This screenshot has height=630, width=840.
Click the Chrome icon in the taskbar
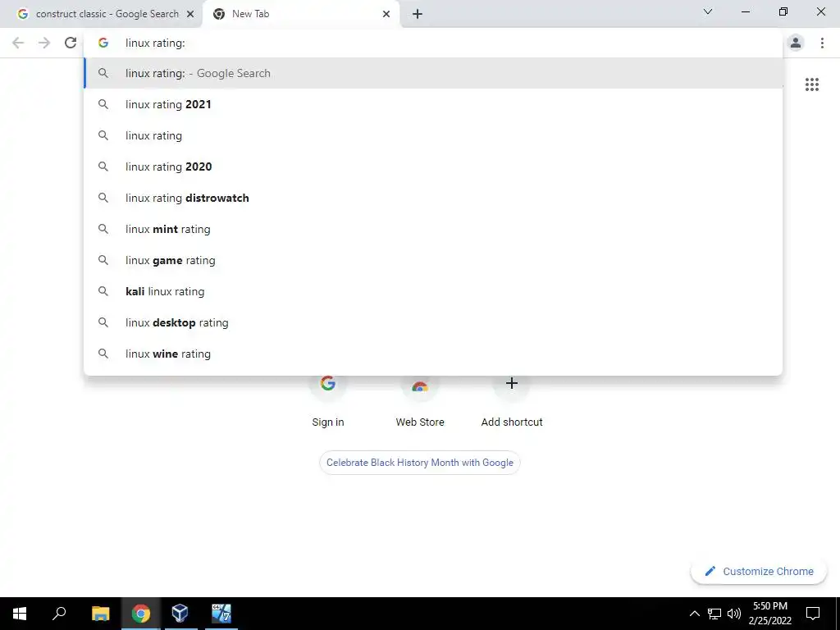[141, 614]
